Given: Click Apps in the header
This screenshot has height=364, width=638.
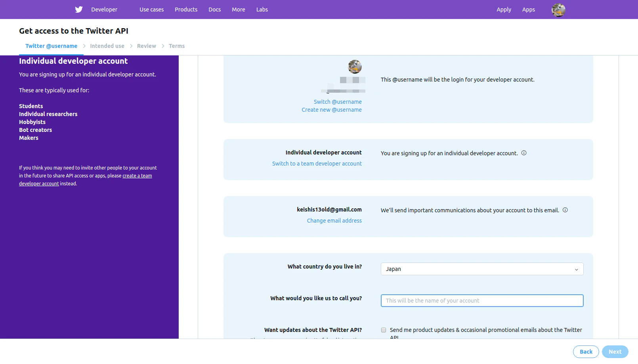Looking at the screenshot, I should (x=528, y=10).
